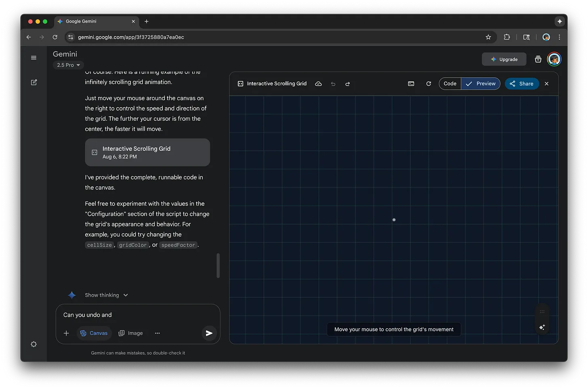This screenshot has width=588, height=389.
Task: Click the cloud save status icon
Action: coord(318,84)
